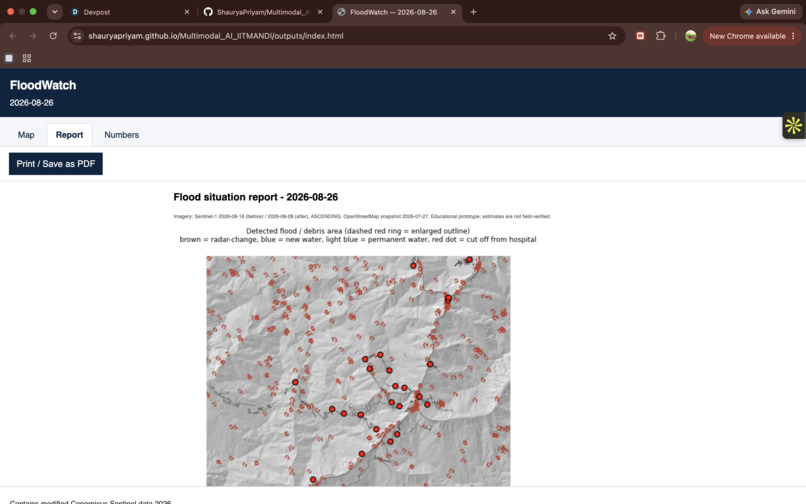Click the Flood situation report heading

(x=255, y=197)
